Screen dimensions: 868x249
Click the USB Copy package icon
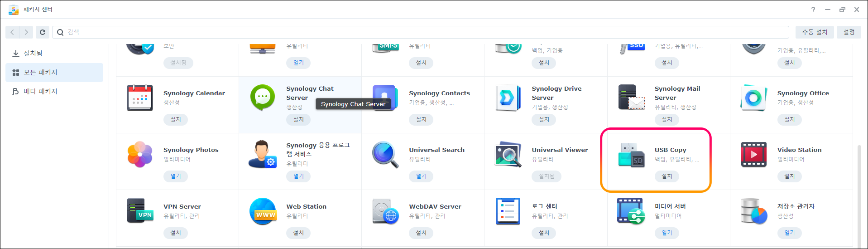(x=631, y=154)
